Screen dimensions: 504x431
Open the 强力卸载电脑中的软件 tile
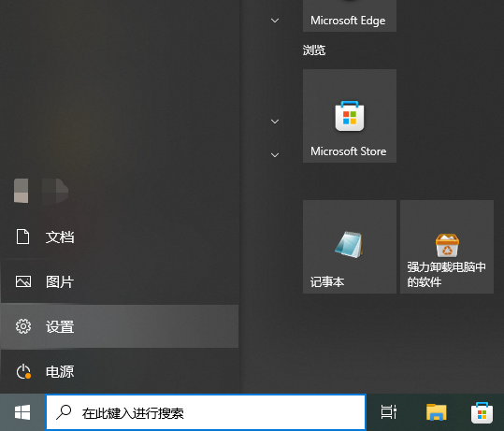point(447,247)
